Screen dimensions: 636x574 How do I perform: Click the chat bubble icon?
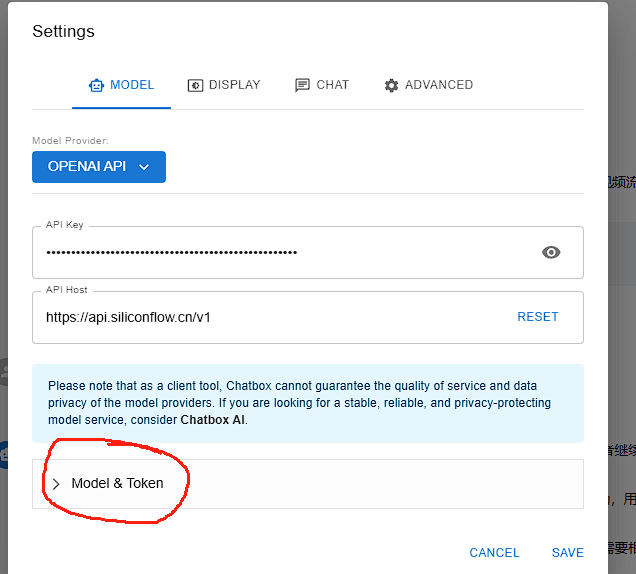pyautogui.click(x=302, y=86)
